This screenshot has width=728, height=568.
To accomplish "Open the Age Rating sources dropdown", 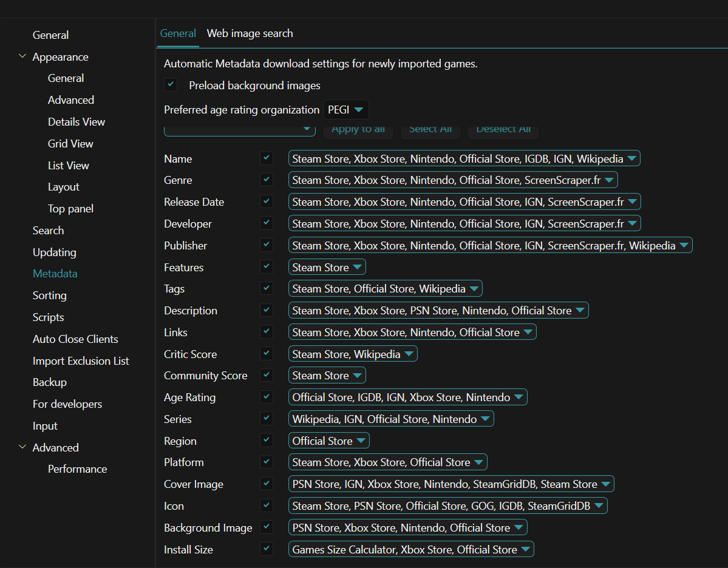I will click(x=407, y=397).
